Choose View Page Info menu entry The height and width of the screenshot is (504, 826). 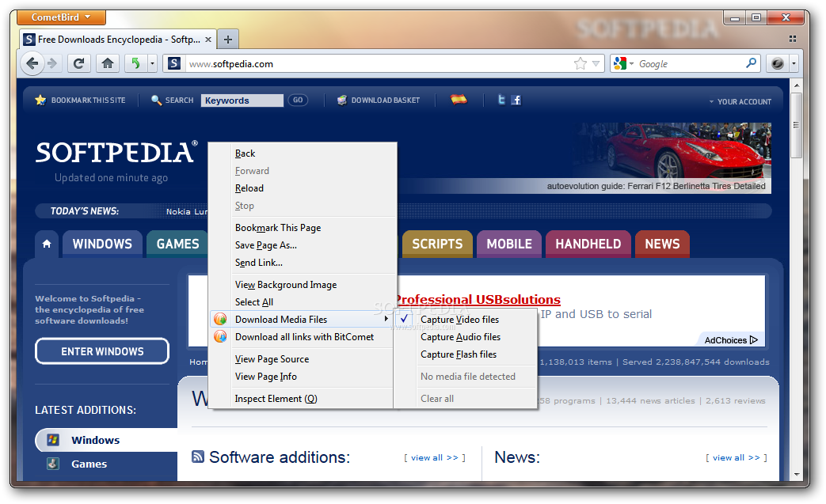tap(303, 377)
